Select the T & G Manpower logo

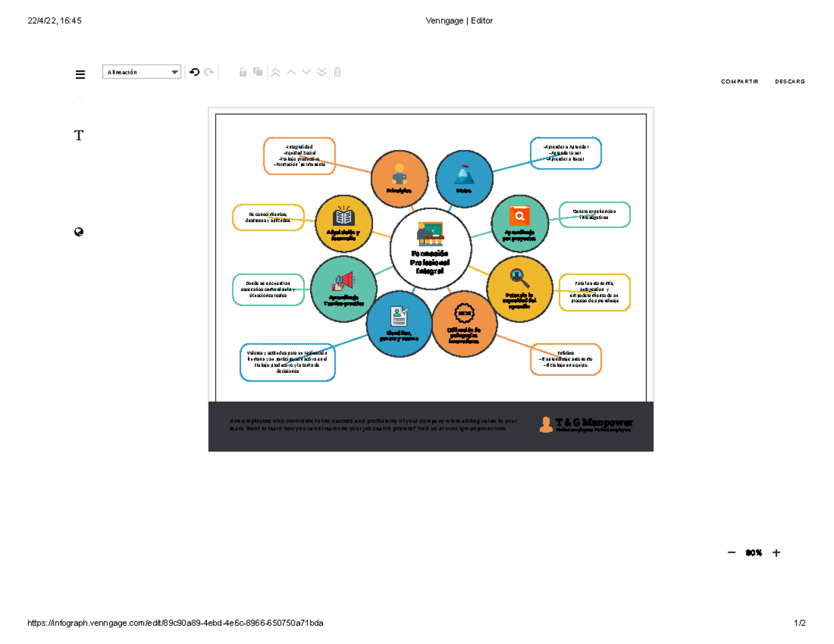pos(586,424)
